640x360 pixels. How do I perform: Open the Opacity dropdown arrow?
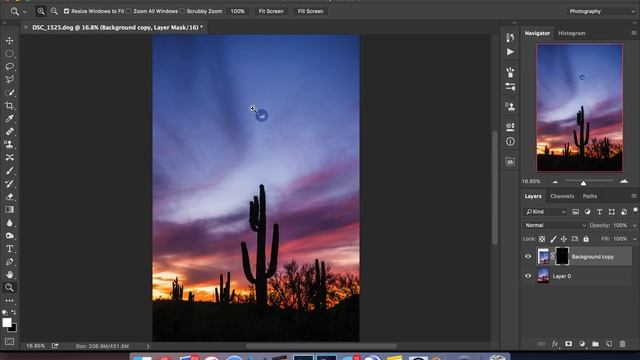pos(634,225)
